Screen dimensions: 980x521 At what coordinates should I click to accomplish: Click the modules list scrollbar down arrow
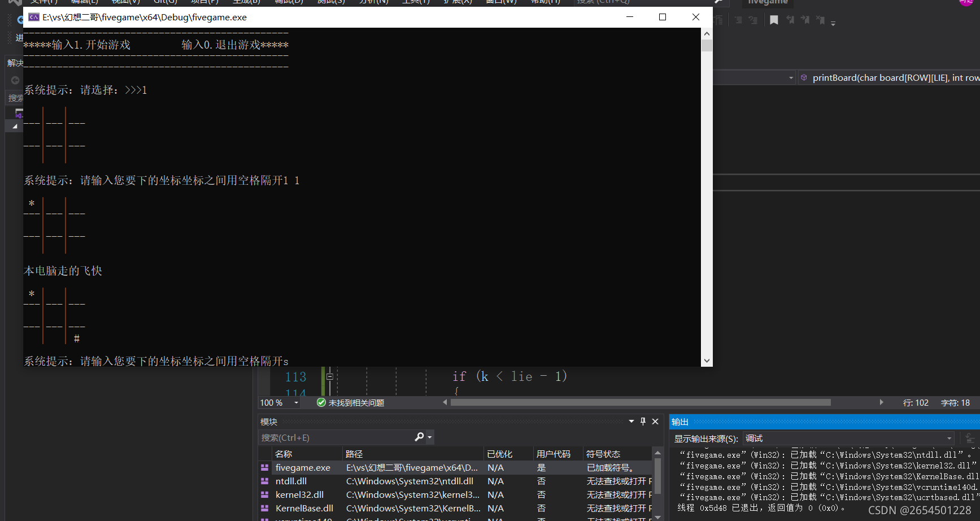tap(657, 517)
